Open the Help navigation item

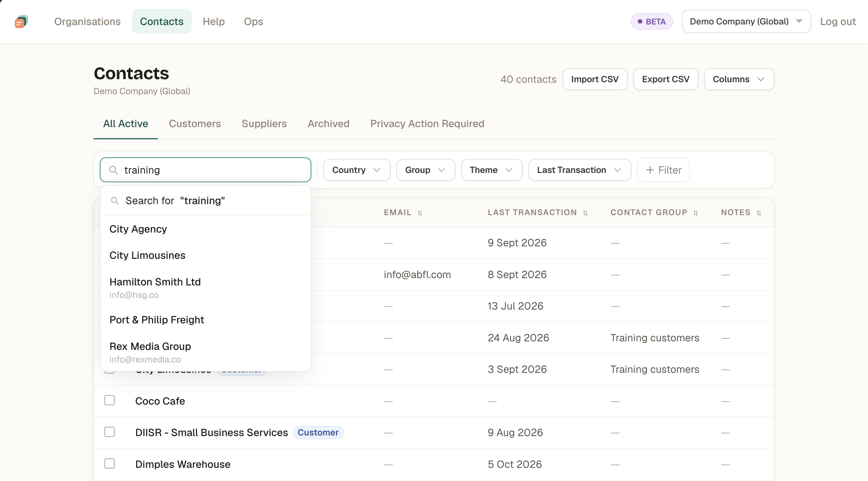[213, 21]
